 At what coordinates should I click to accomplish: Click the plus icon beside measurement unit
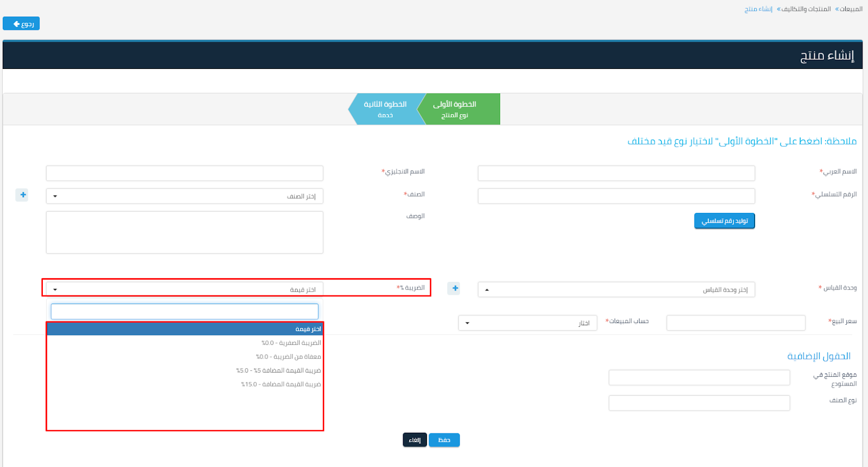(x=455, y=288)
